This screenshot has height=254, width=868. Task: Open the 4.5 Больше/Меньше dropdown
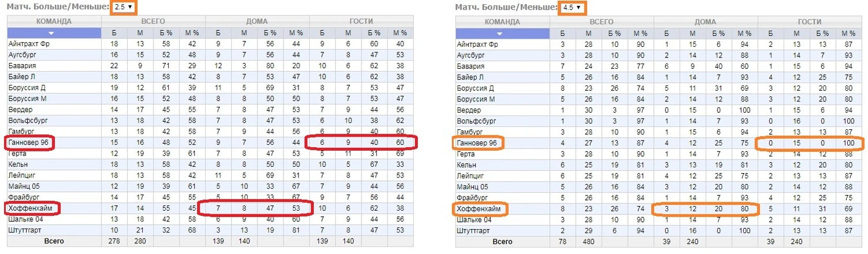(x=571, y=7)
